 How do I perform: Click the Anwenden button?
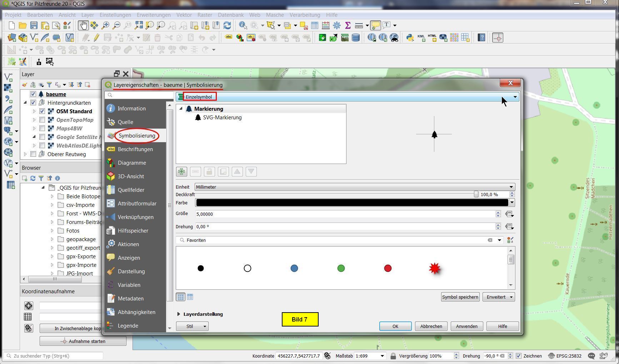click(x=466, y=326)
